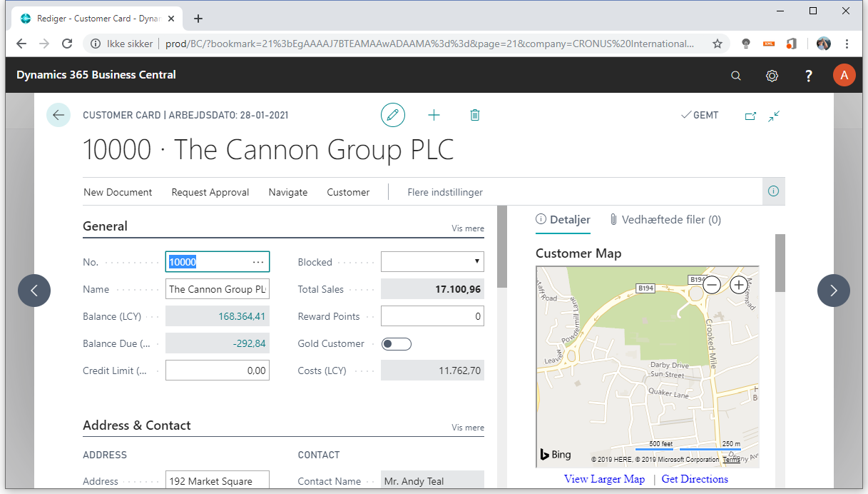Click the plus new record icon
Viewport: 868px width, 494px height.
434,115
